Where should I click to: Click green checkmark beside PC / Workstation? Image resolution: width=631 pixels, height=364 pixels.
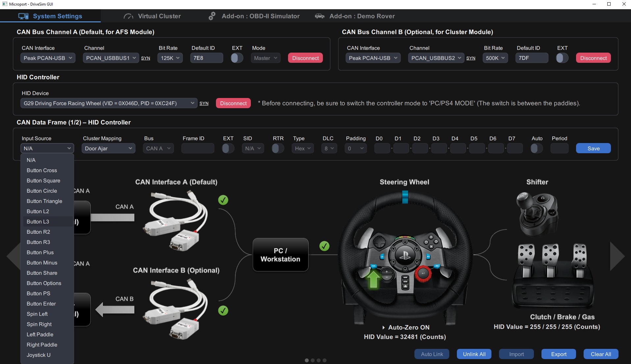(x=324, y=246)
